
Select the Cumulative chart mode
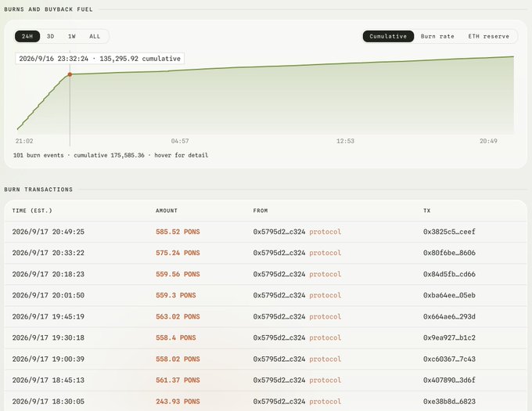pos(388,36)
